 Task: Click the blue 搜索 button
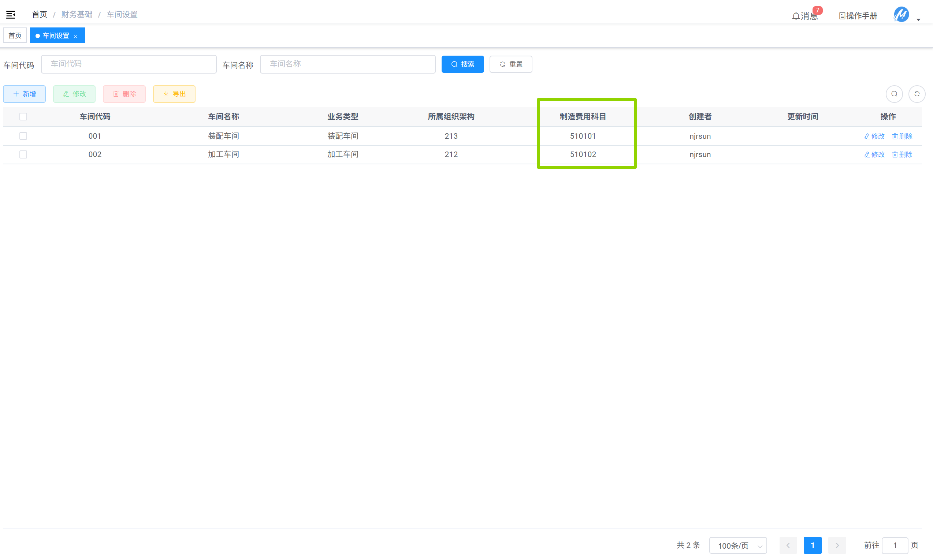tap(463, 64)
